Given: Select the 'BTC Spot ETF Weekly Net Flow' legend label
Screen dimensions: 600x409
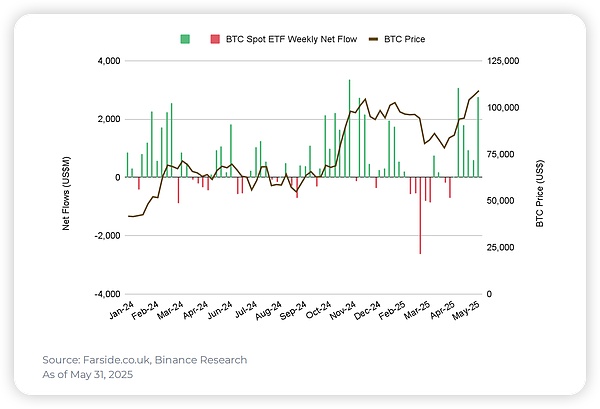Looking at the screenshot, I should [289, 38].
